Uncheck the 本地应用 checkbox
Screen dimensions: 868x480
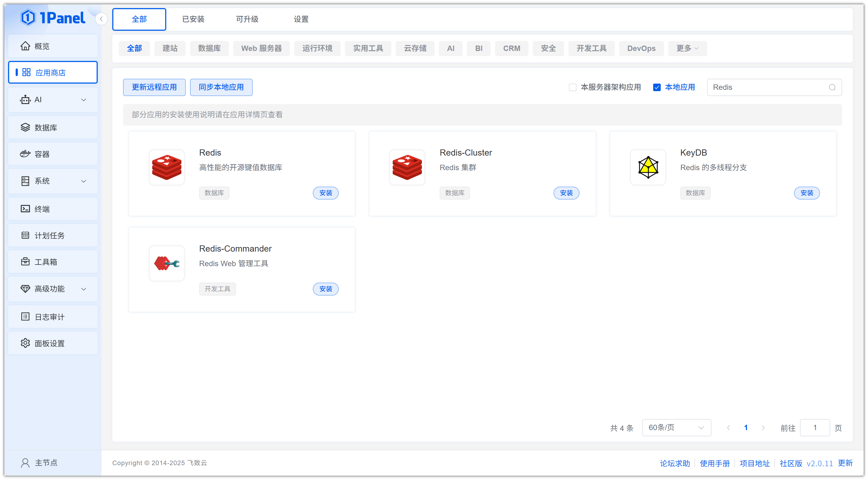point(656,87)
